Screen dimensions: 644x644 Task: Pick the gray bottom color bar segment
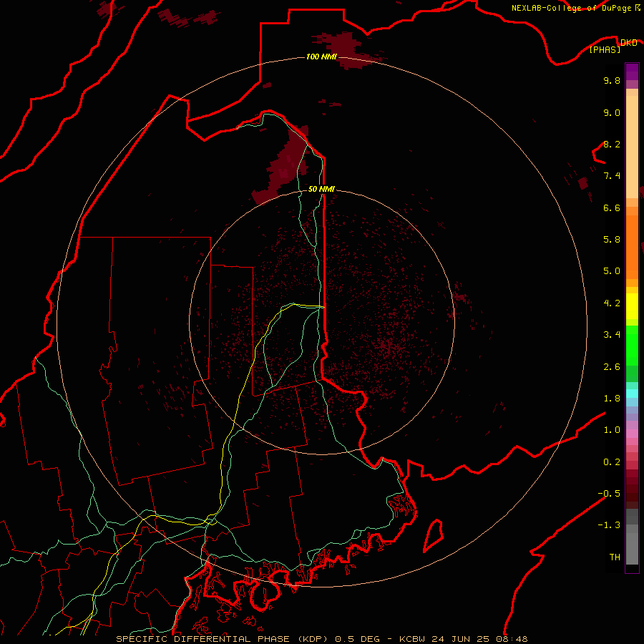click(632, 548)
